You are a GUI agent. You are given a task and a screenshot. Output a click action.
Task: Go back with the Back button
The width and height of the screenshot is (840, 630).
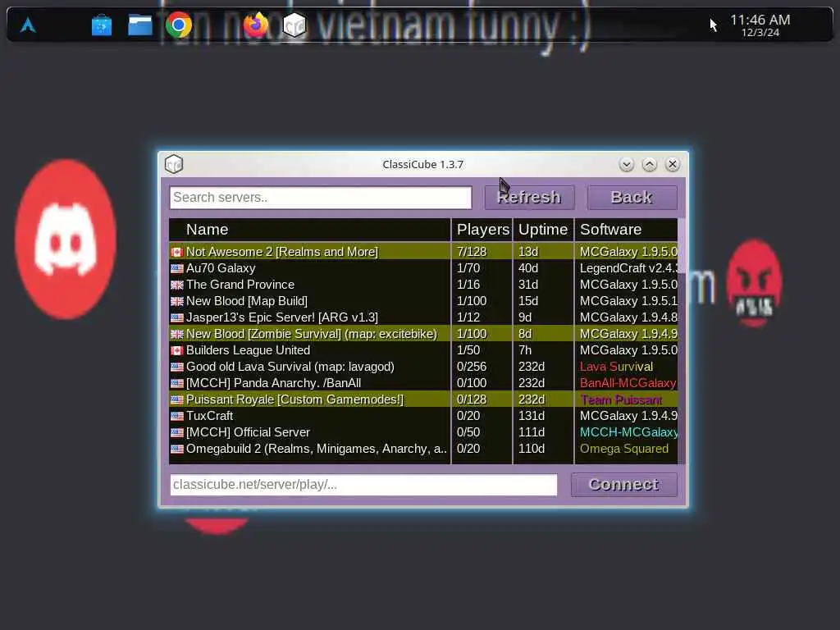point(632,197)
